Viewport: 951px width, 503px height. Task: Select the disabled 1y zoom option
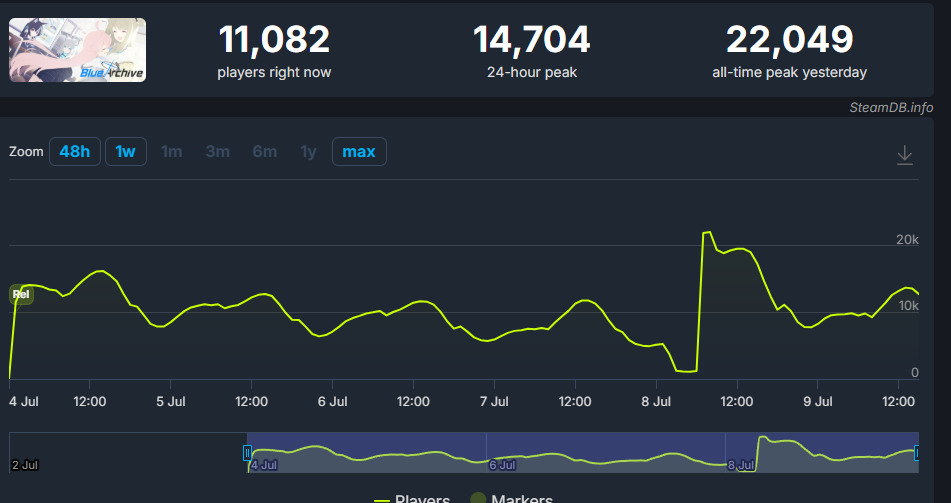click(309, 152)
